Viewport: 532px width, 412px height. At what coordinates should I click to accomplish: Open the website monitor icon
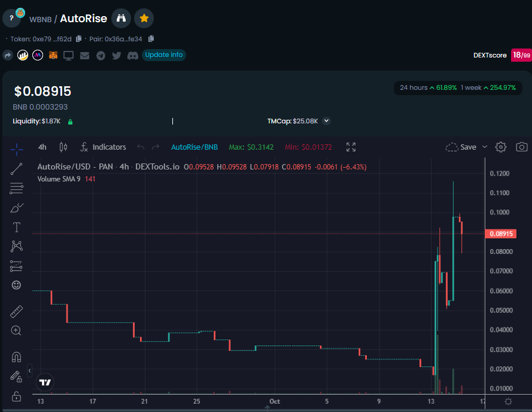click(69, 55)
